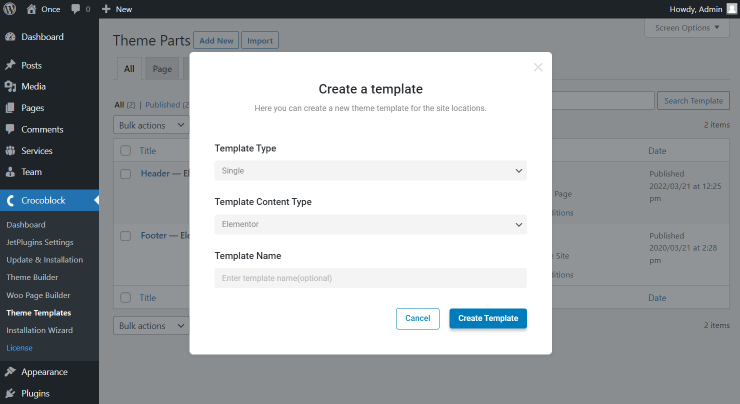Image resolution: width=740 pixels, height=404 pixels.
Task: Open Posts in the sidebar menu
Action: click(31, 66)
